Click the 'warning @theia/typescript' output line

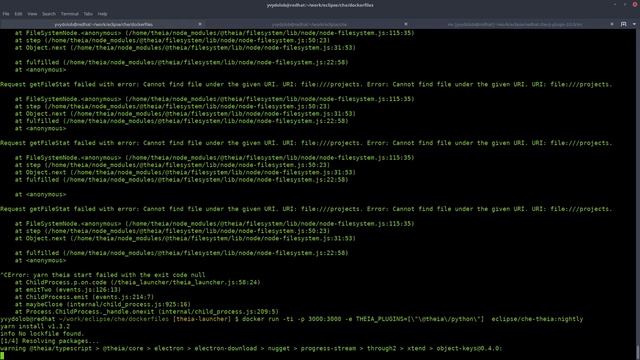pyautogui.click(x=251, y=349)
